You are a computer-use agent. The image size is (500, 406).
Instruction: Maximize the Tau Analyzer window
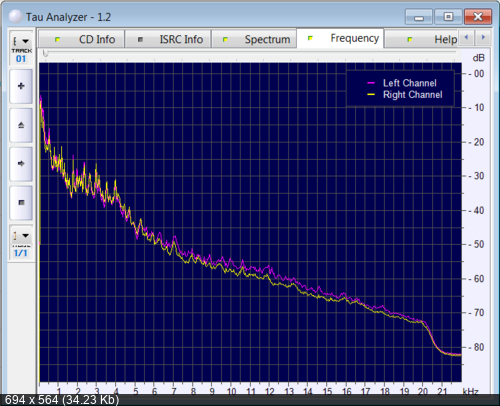point(448,17)
